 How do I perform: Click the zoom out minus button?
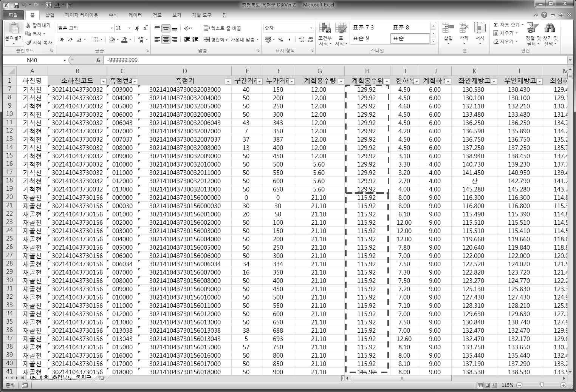pos(519,385)
